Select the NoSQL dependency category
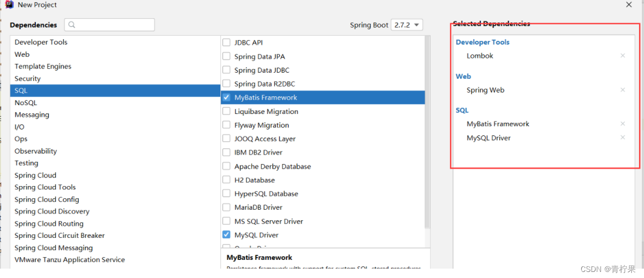 click(x=25, y=102)
